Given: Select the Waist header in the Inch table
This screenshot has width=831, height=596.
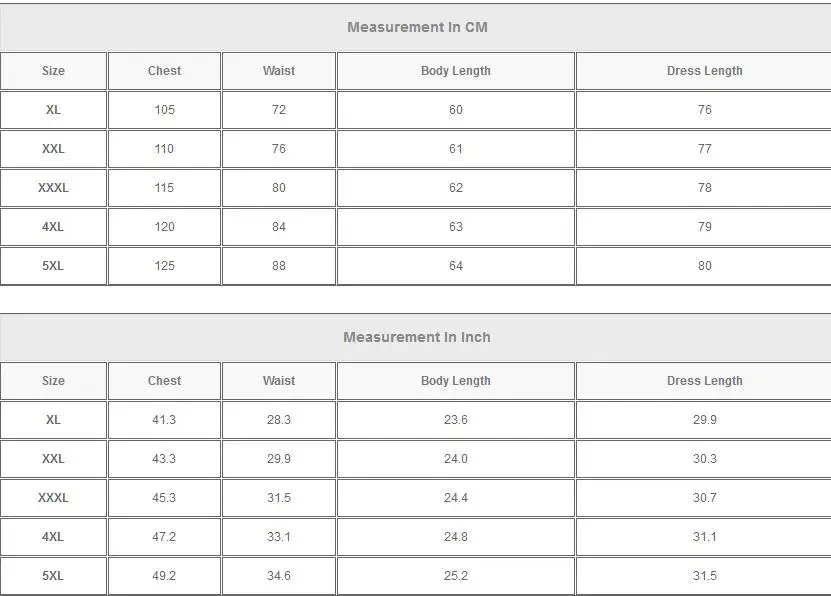Looking at the screenshot, I should (279, 381).
